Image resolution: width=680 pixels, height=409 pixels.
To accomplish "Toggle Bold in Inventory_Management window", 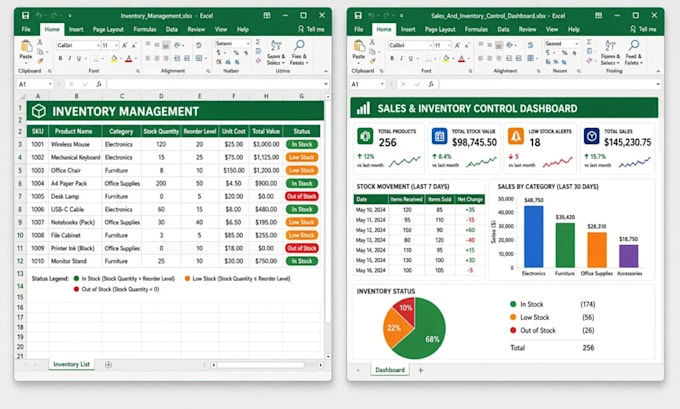I will tap(60, 58).
